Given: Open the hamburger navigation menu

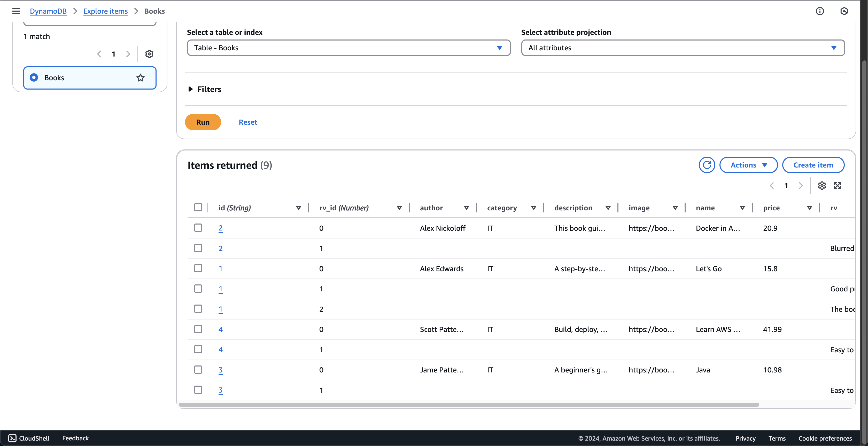Looking at the screenshot, I should pyautogui.click(x=16, y=11).
